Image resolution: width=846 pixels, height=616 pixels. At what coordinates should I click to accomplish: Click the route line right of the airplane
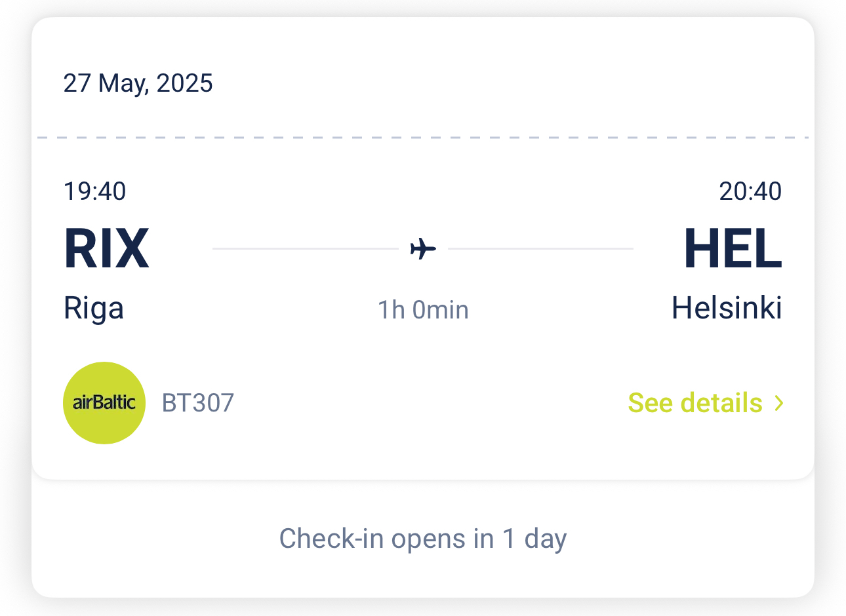pos(541,249)
